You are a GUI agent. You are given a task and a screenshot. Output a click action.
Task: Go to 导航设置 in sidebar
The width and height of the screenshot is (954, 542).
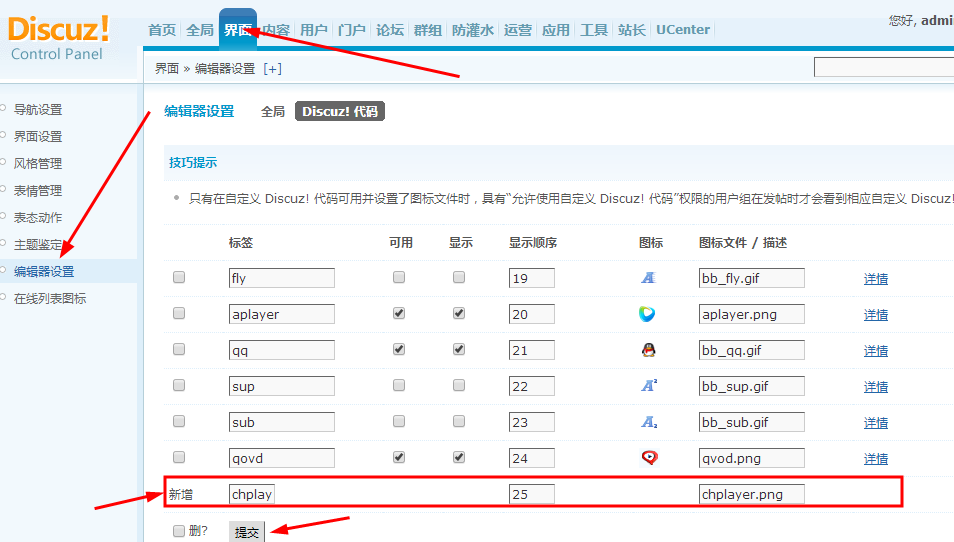coord(38,109)
